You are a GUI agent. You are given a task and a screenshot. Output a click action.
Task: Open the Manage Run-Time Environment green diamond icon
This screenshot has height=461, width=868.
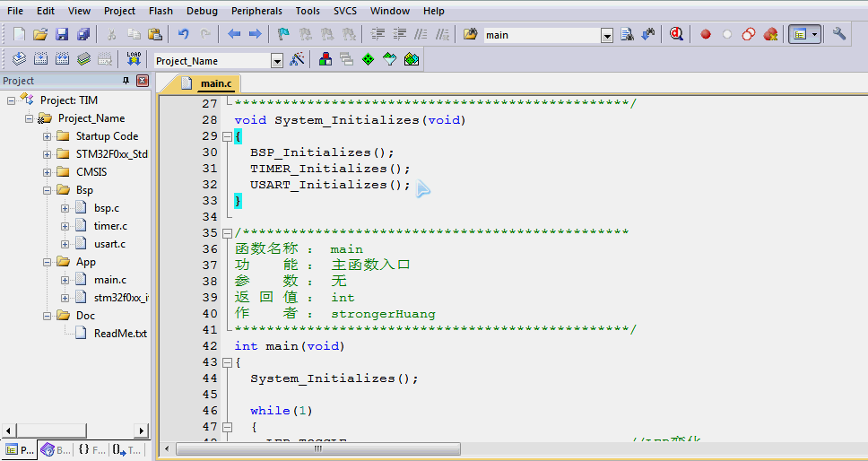(369, 58)
